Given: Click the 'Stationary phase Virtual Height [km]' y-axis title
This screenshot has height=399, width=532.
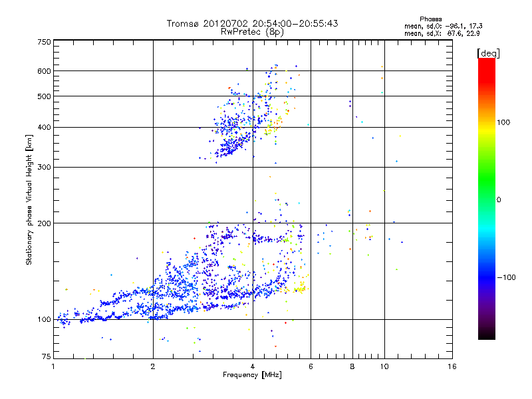Looking at the screenshot, I should point(29,200).
